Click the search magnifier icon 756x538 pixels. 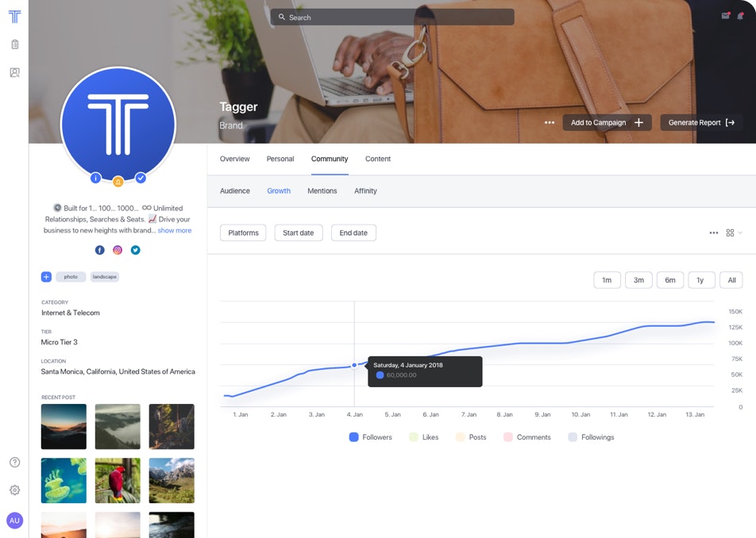282,17
